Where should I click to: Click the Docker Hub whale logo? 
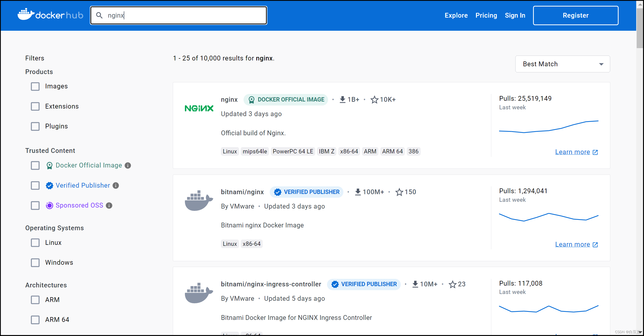[x=26, y=15]
